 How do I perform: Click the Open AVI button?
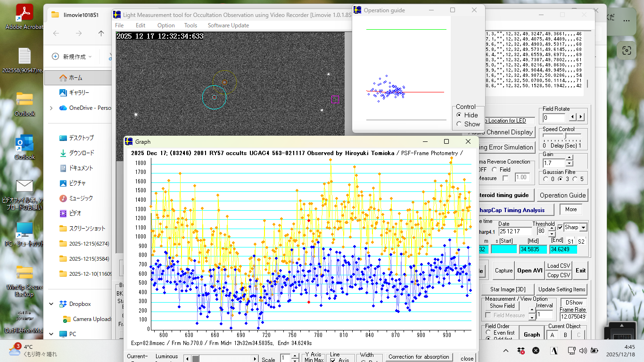530,271
